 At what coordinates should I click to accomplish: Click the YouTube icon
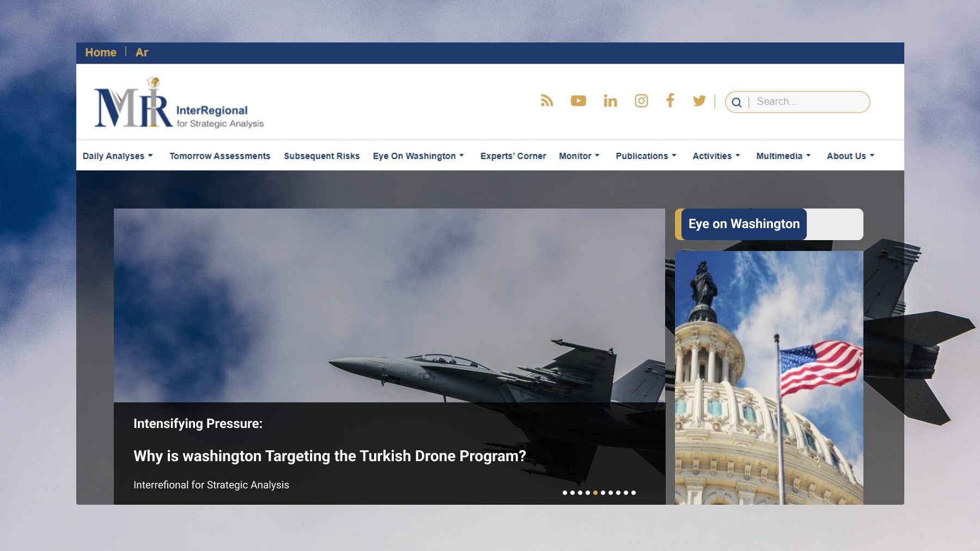click(578, 101)
